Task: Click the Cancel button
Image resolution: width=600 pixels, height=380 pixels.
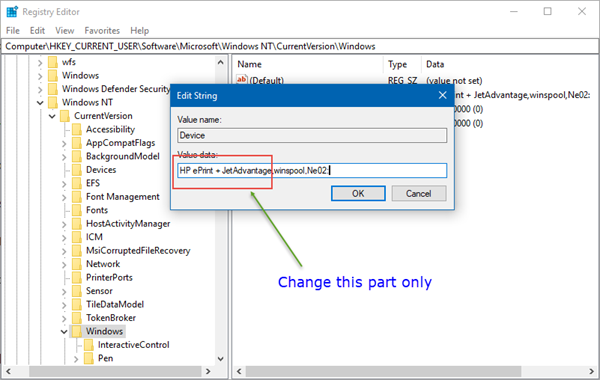Action: (x=419, y=194)
